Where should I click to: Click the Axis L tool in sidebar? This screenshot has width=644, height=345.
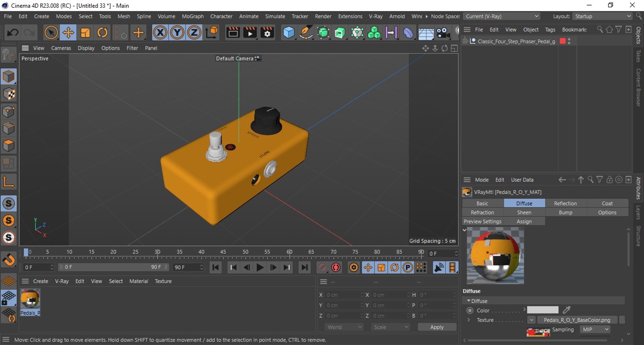tap(9, 182)
